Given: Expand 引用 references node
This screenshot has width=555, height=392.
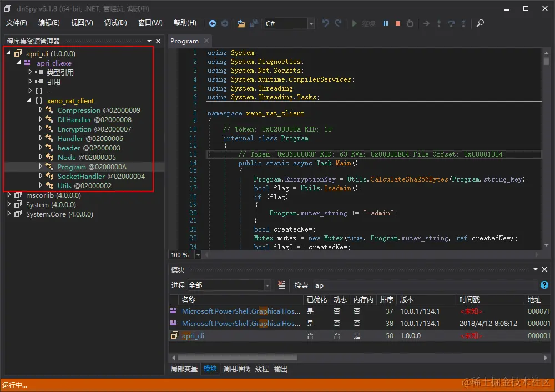Looking at the screenshot, I should click(30, 82).
